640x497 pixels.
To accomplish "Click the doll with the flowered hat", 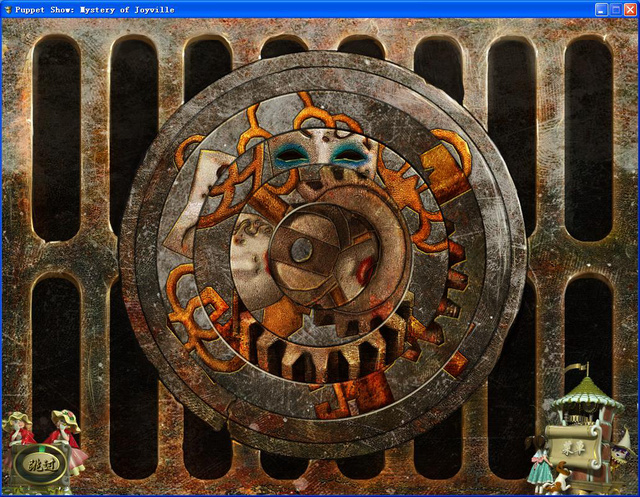I will 65,441.
